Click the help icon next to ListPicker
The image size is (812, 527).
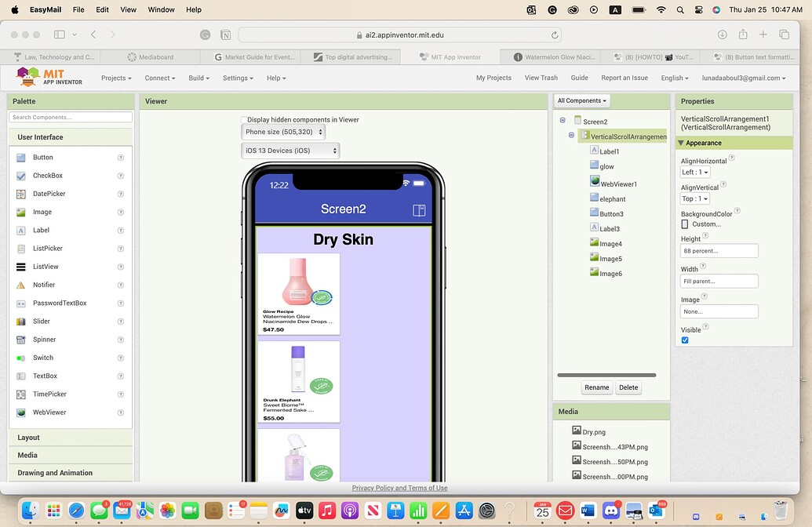121,249
